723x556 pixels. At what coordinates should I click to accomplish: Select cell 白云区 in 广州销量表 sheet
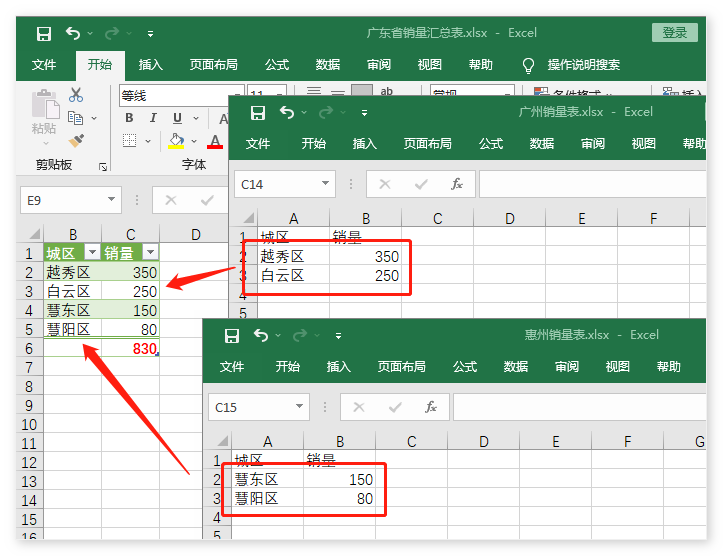[x=294, y=276]
